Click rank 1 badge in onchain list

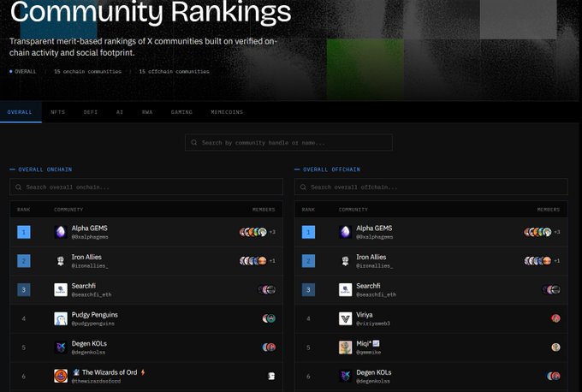tap(24, 232)
